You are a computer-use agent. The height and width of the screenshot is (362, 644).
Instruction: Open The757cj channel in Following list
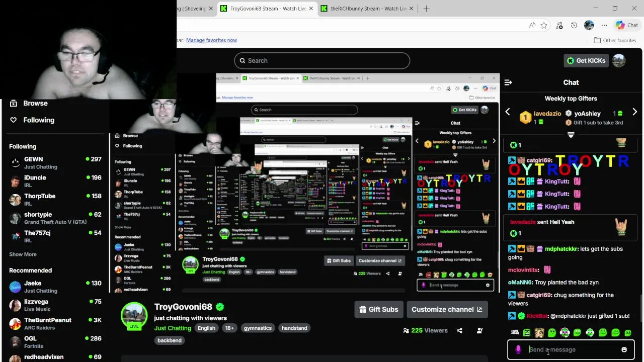55,236
